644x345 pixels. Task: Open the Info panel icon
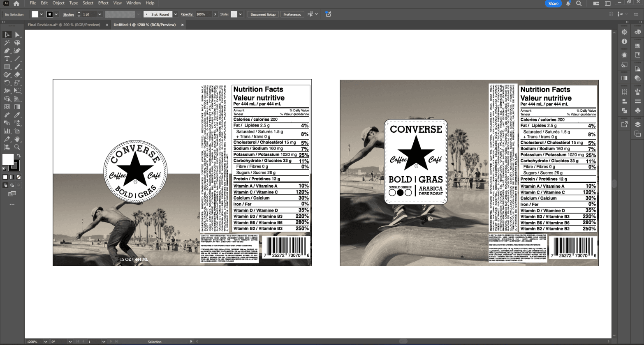click(624, 41)
